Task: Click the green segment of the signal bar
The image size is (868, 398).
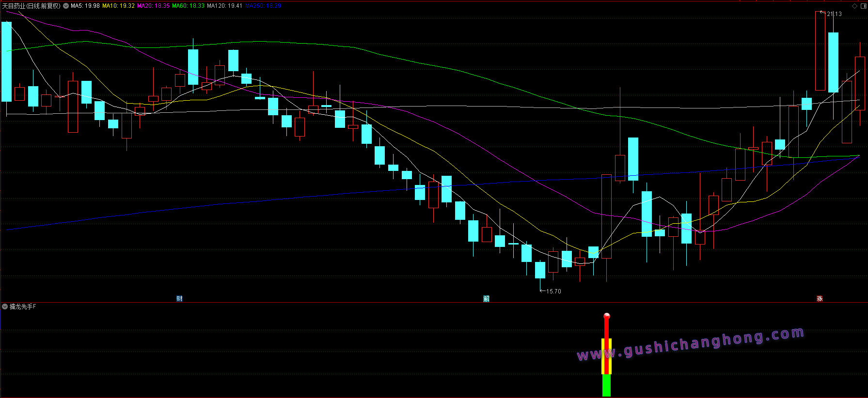Action: [606, 385]
